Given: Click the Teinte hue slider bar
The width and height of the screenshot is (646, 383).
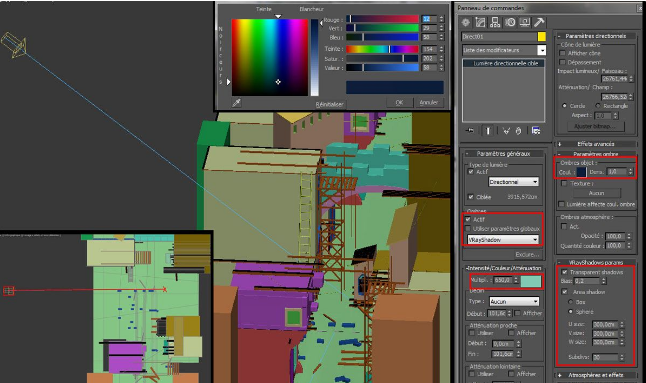Looking at the screenshot, I should (382, 49).
